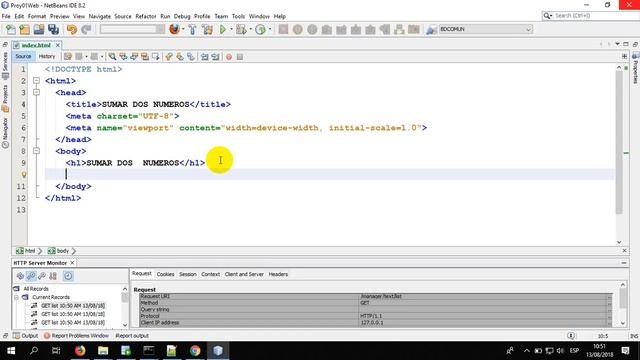Click the Clean and Build icon
This screenshot has height=360, width=640.
click(x=207, y=29)
